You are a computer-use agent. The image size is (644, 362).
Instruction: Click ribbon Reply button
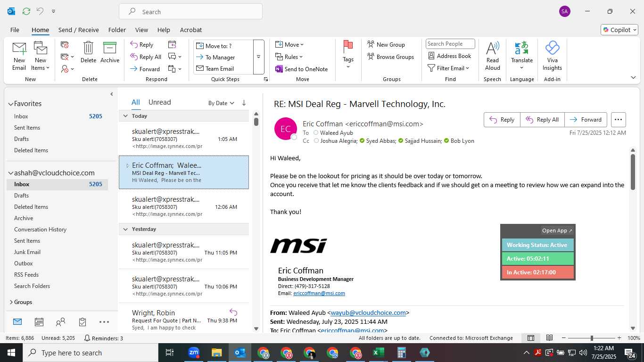(x=142, y=45)
